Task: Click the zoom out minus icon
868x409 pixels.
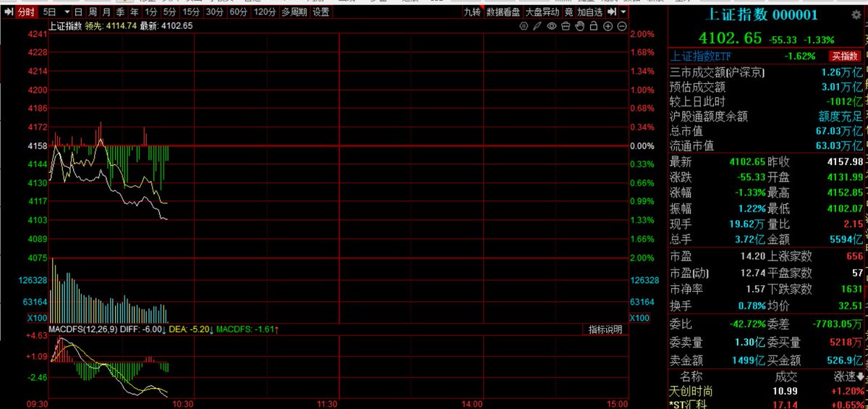Action: (x=621, y=26)
